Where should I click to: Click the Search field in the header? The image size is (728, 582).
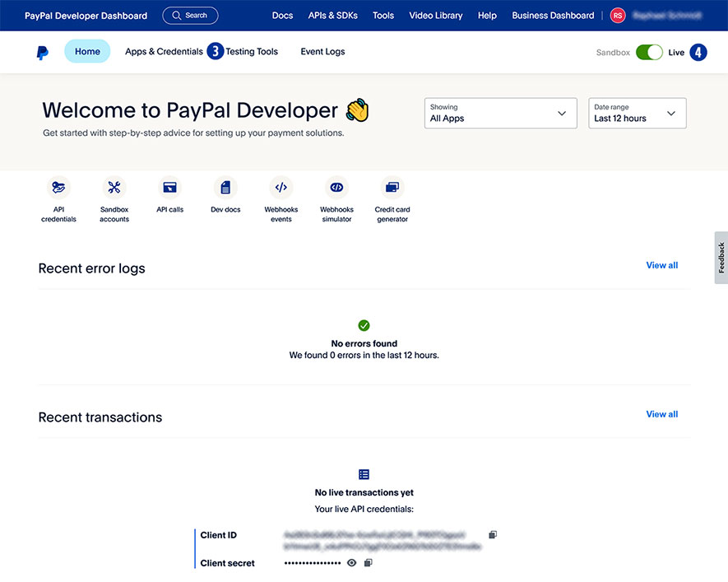point(190,16)
